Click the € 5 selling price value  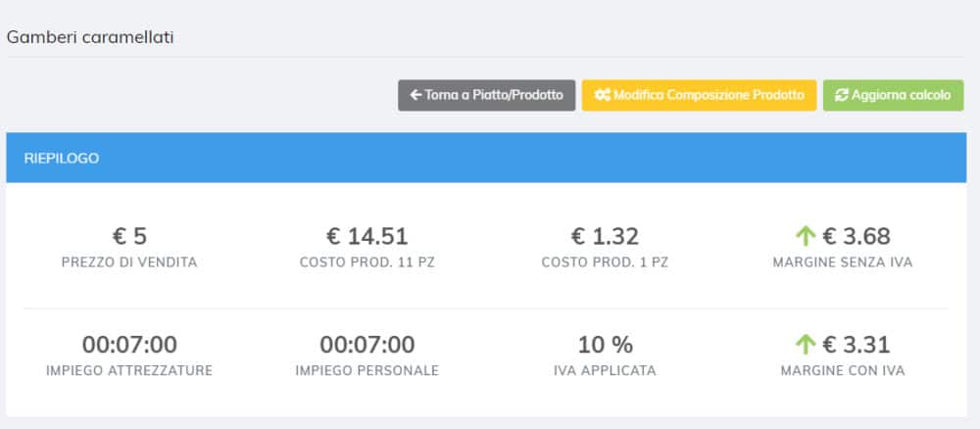(x=129, y=237)
